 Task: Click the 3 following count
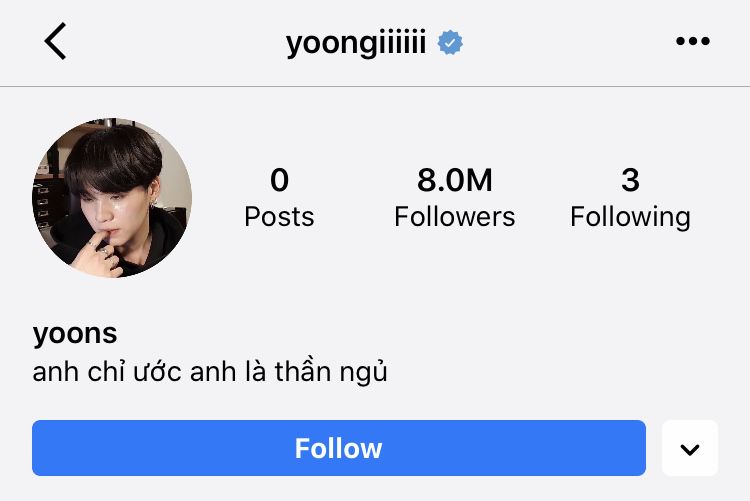click(x=630, y=180)
